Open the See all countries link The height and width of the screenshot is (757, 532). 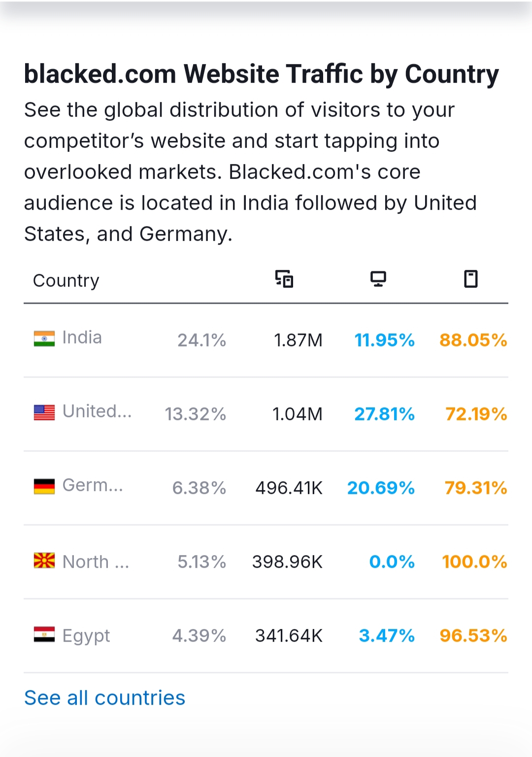point(105,698)
